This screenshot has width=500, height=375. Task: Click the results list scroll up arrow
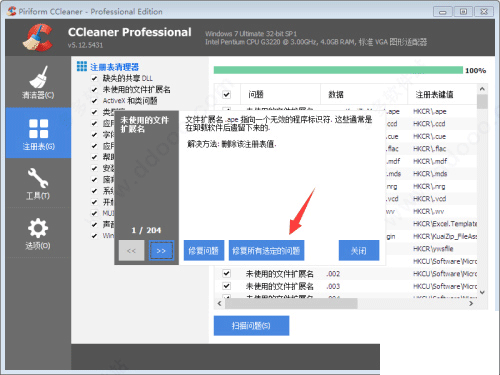coord(482,89)
